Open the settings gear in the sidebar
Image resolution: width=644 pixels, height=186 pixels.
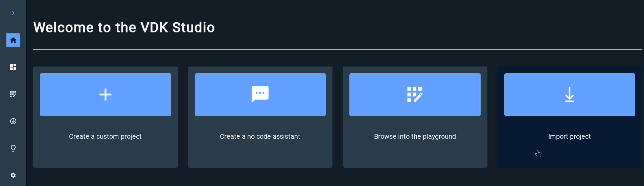point(13,175)
